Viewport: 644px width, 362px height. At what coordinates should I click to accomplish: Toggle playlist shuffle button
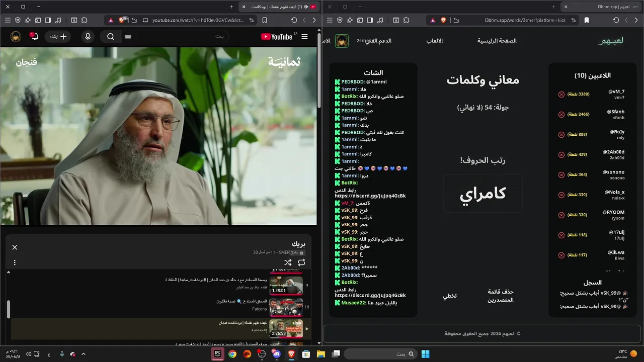click(288, 262)
